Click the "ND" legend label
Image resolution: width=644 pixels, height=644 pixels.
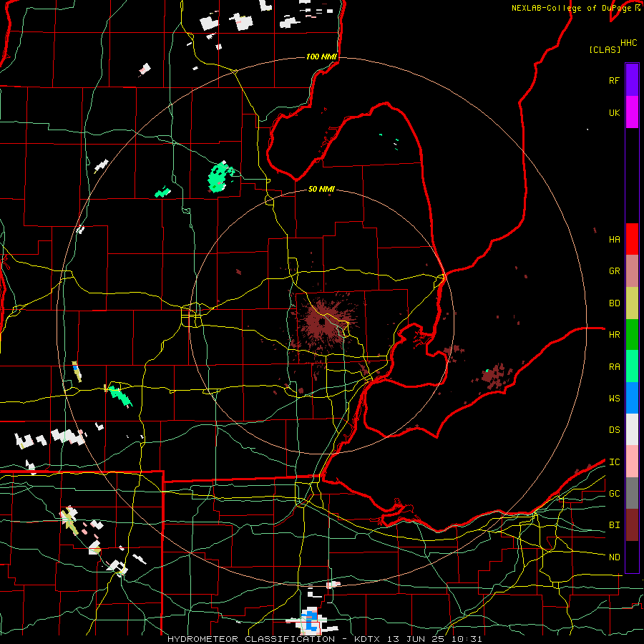coord(614,557)
